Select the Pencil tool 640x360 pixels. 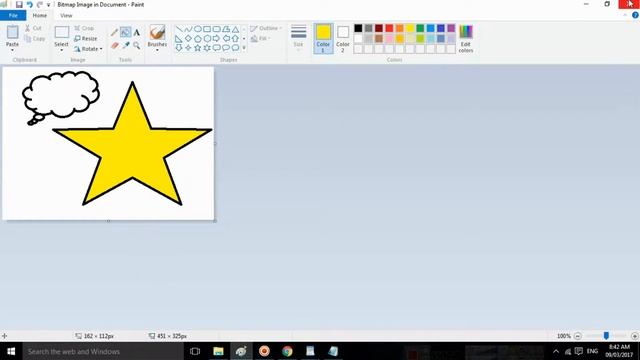[x=114, y=32]
